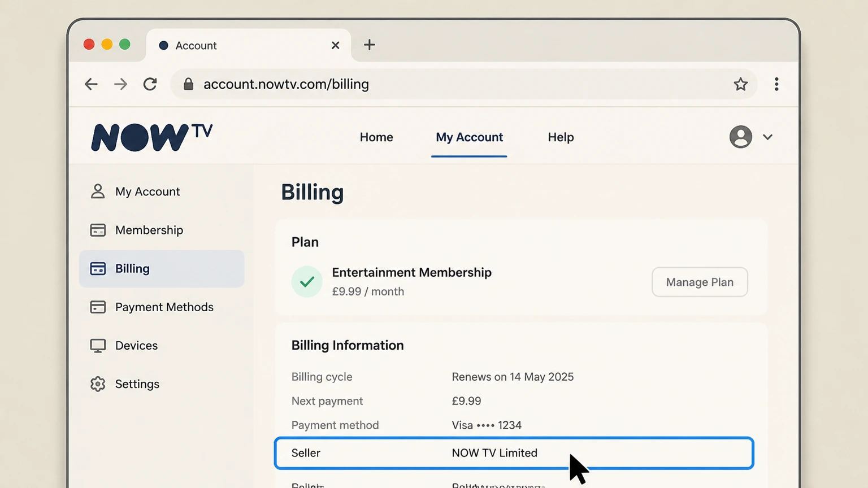
Task: Click Renews on 14 May 2025 value
Action: coord(513,377)
